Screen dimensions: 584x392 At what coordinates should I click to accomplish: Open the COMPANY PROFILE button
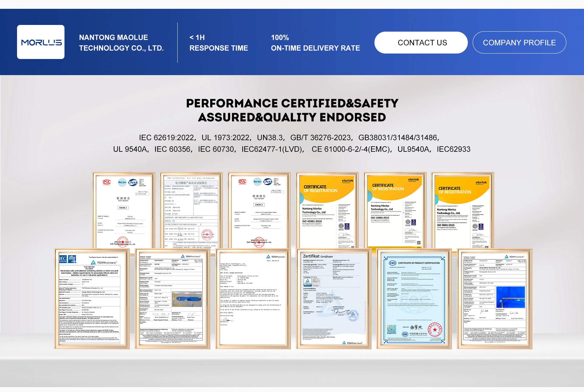pos(519,43)
